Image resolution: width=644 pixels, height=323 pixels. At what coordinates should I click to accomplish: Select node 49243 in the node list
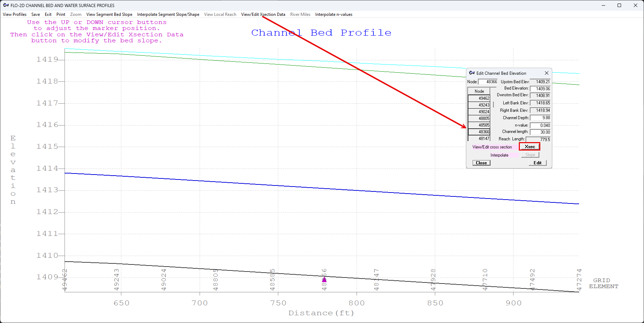pyautogui.click(x=479, y=105)
